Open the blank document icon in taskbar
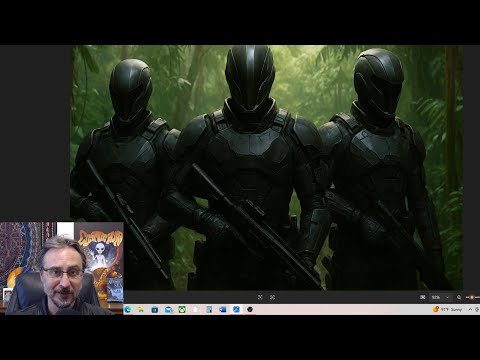Viewport: 480px width, 360px height. [x=196, y=310]
